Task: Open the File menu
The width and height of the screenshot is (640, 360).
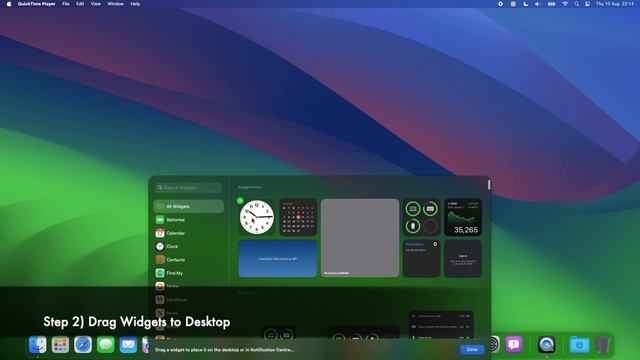Action: coord(66,4)
